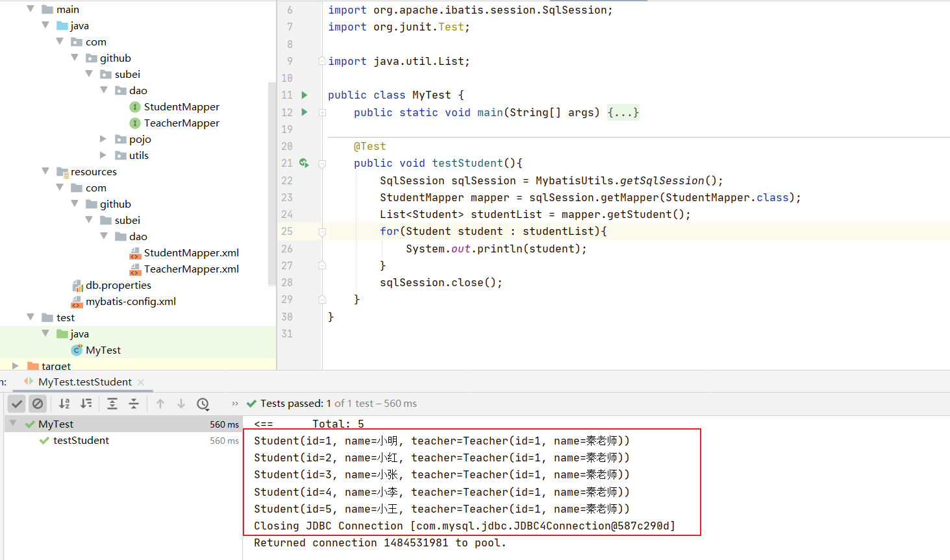This screenshot has height=560, width=950.
Task: Toggle the Show Ignored tests button
Action: (x=38, y=404)
